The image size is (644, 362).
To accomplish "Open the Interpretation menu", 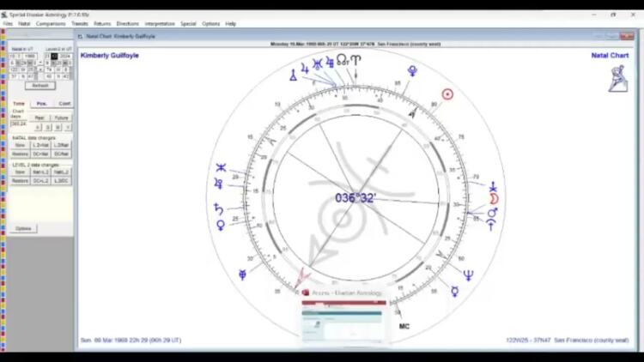I will click(160, 24).
